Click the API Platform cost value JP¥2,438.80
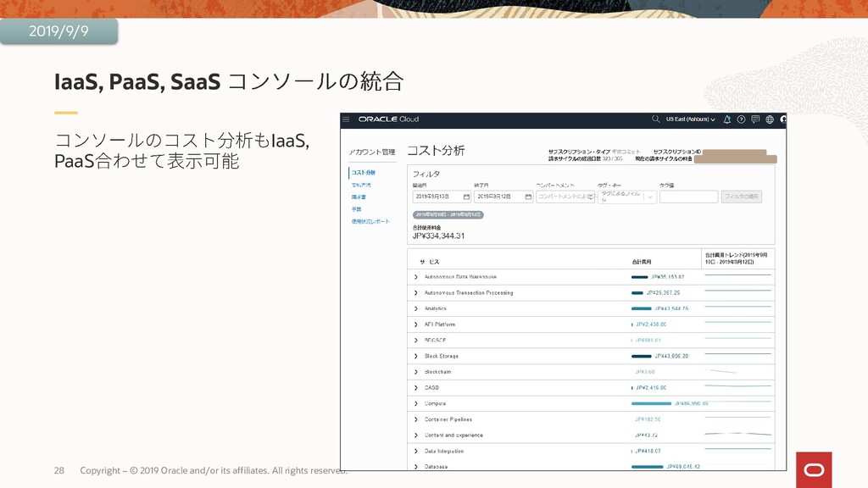 point(651,324)
